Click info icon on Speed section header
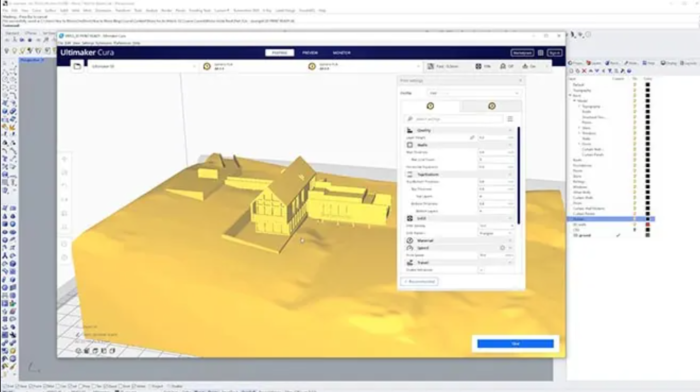This screenshot has height=392, width=700. pos(502,248)
